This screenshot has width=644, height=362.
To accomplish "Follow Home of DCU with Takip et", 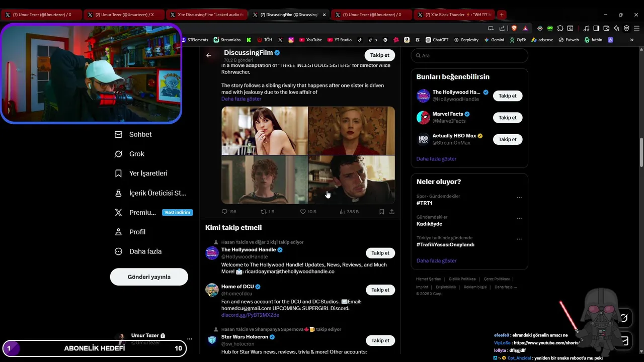I will coord(380,290).
